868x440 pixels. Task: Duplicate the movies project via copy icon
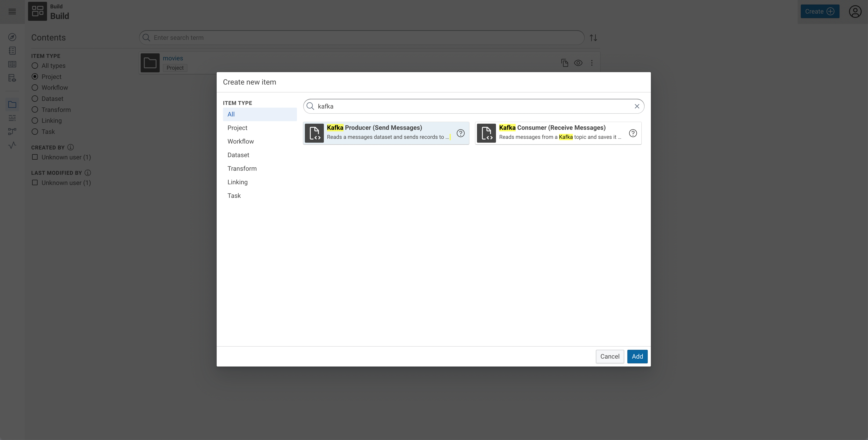tap(565, 63)
